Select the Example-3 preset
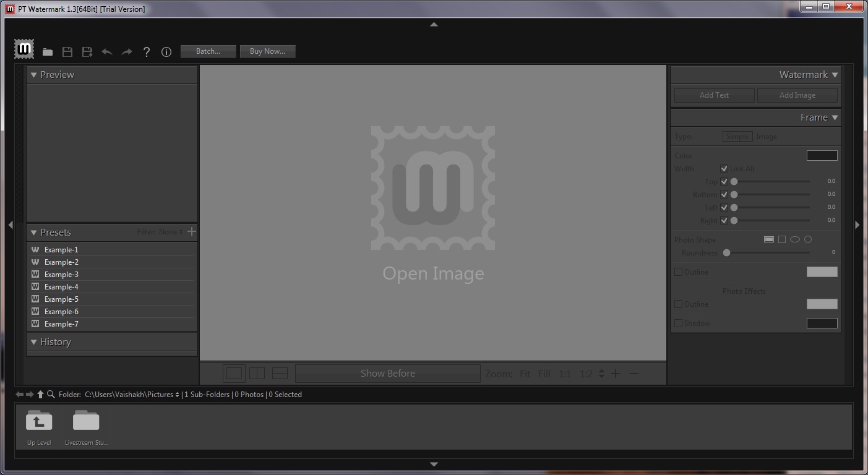This screenshot has width=868, height=475. (x=112, y=275)
